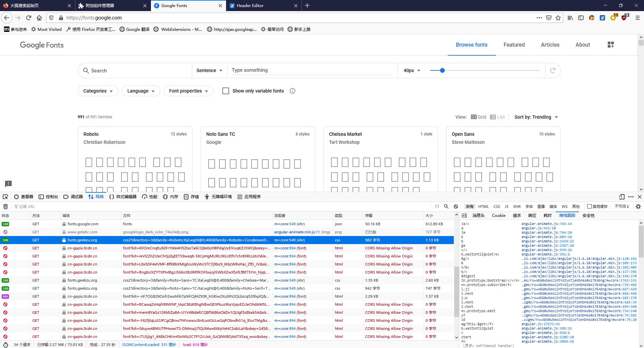Save page to Pocket icon
Image resolution: width=644 pixels, height=348 pixels.
click(549, 18)
